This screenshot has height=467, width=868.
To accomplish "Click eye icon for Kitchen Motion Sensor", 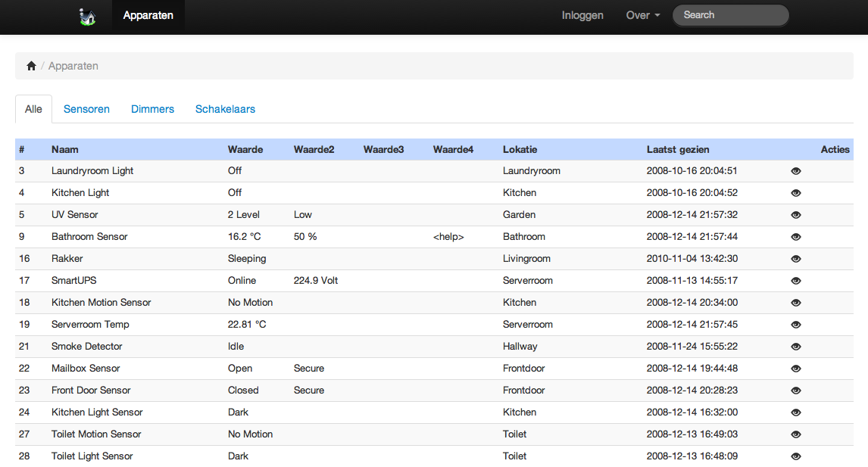I will 795,303.
